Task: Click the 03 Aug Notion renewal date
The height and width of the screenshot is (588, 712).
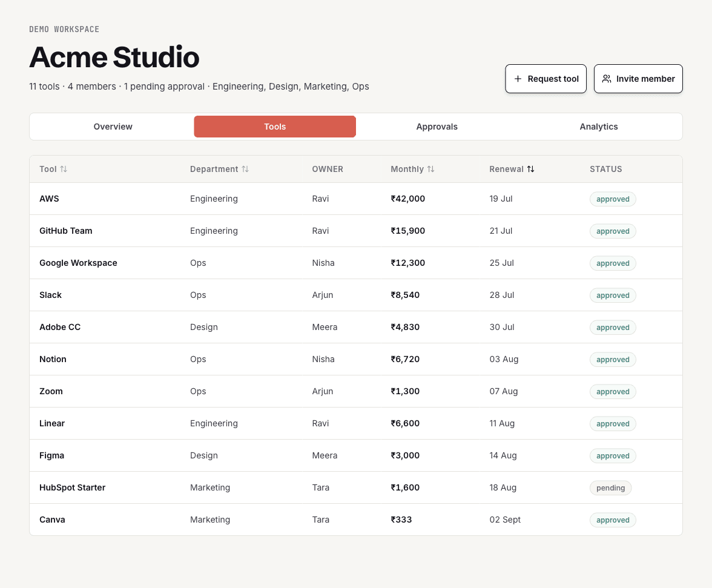Action: pyautogui.click(x=504, y=359)
